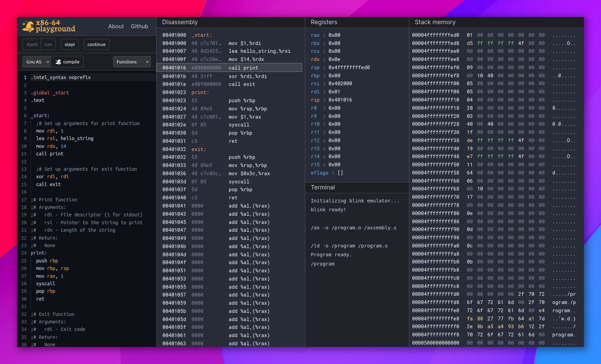The image size is (601, 364).
Task: Click the wizard hat icon on the compile button
Action: pos(59,62)
